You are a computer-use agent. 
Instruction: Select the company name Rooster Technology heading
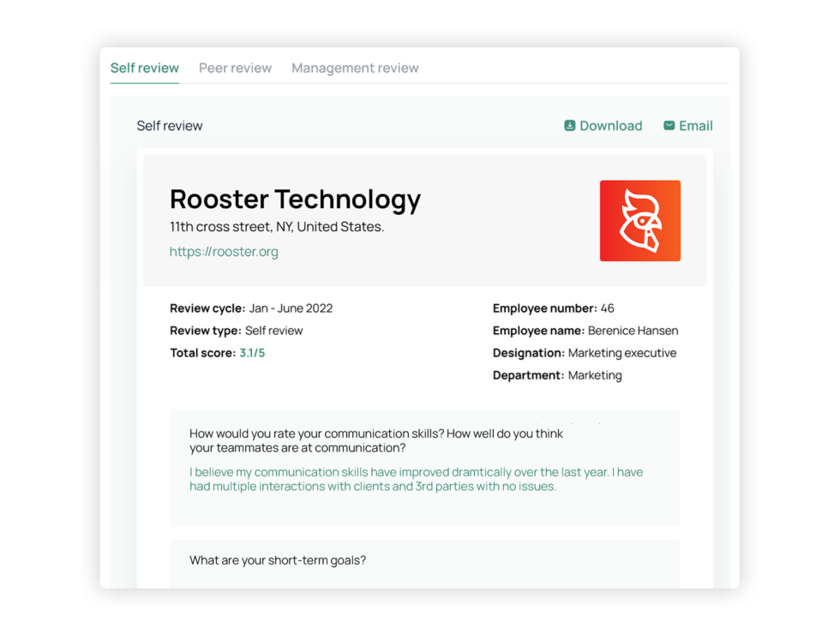[295, 199]
